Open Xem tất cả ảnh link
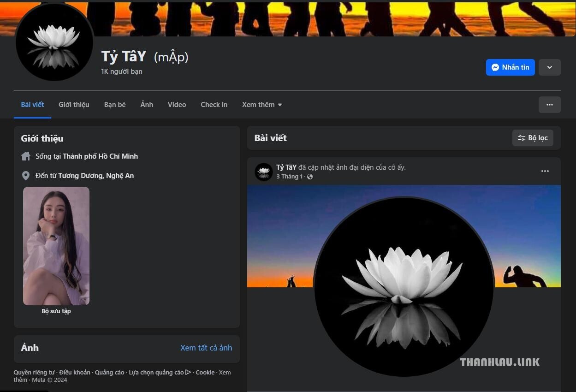Screen dimensions: 576x392 click(206, 348)
